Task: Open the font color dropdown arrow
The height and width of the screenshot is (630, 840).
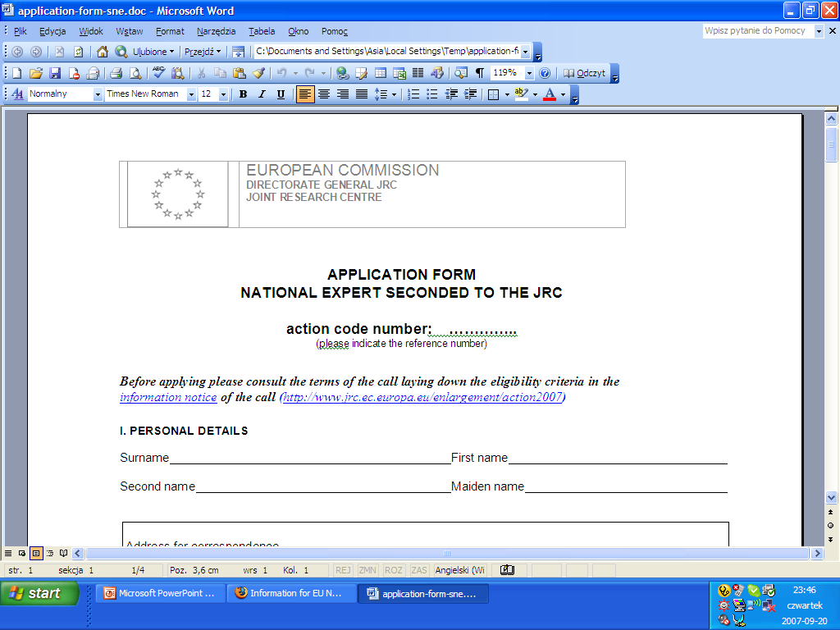Action: tap(563, 94)
